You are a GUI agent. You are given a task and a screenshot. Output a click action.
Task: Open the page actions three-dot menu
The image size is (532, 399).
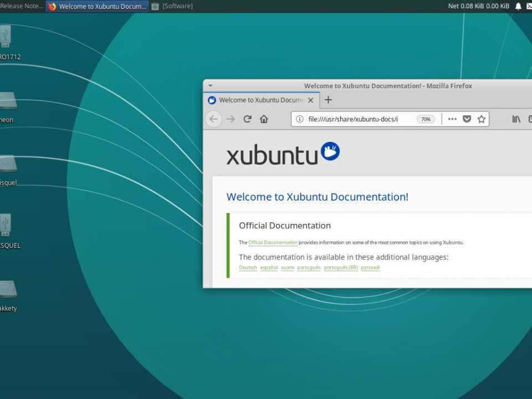(452, 119)
